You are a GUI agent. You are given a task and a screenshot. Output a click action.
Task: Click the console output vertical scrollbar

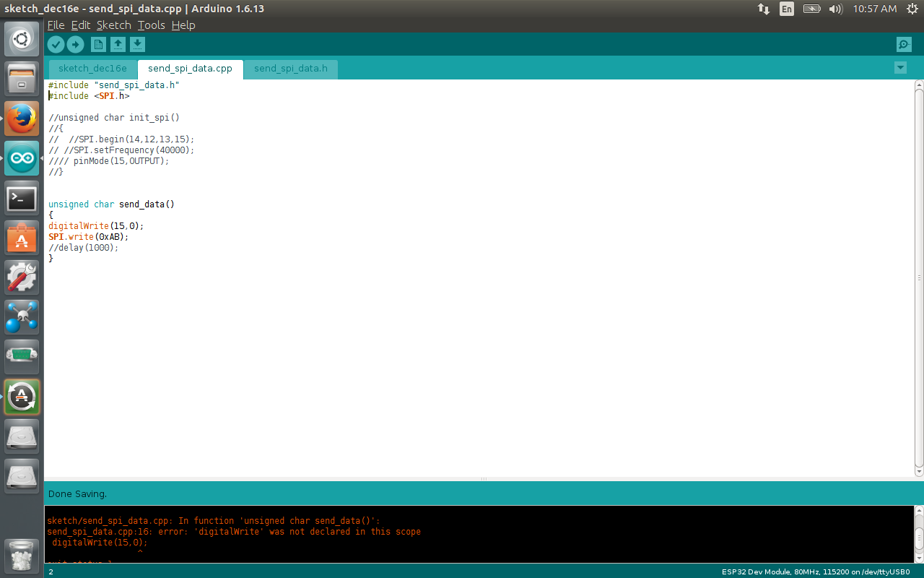[918, 535]
